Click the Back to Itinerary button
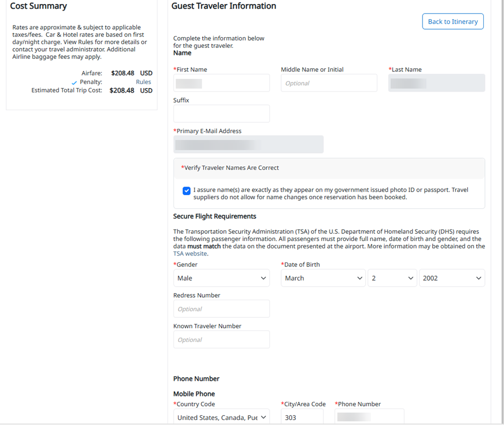This screenshot has height=425, width=504. 453,22
